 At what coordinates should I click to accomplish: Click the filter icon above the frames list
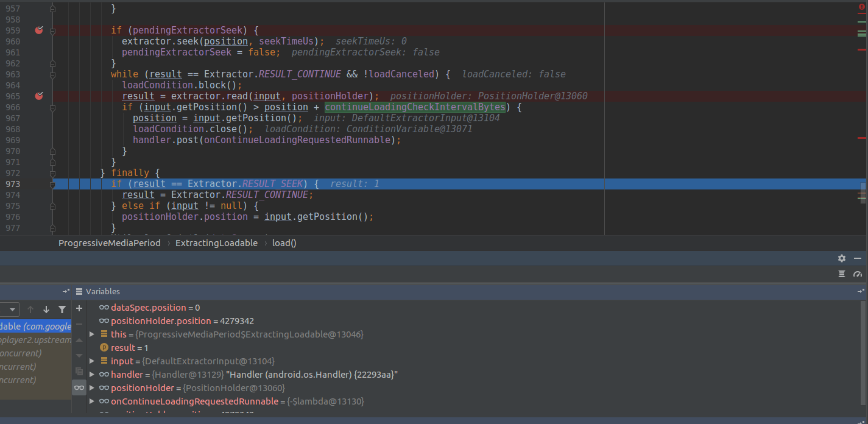pyautogui.click(x=62, y=309)
